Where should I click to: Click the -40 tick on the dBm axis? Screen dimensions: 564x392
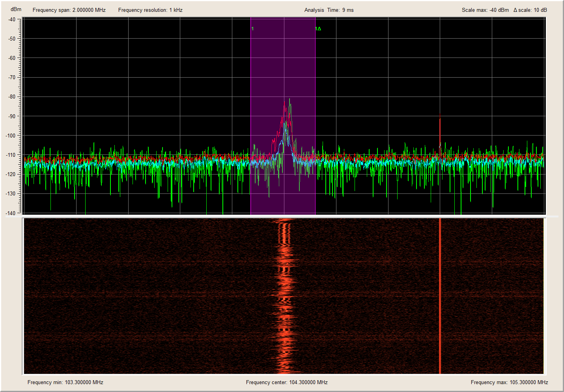[x=12, y=19]
